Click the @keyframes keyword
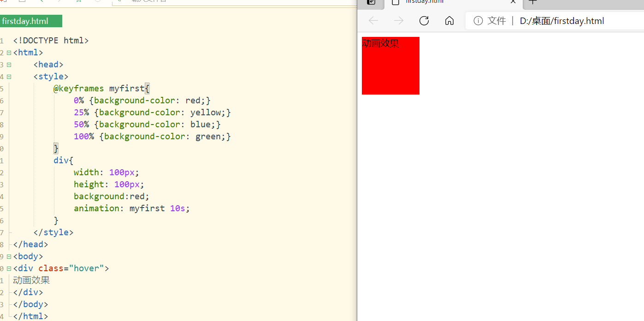The image size is (644, 321). pyautogui.click(x=79, y=89)
